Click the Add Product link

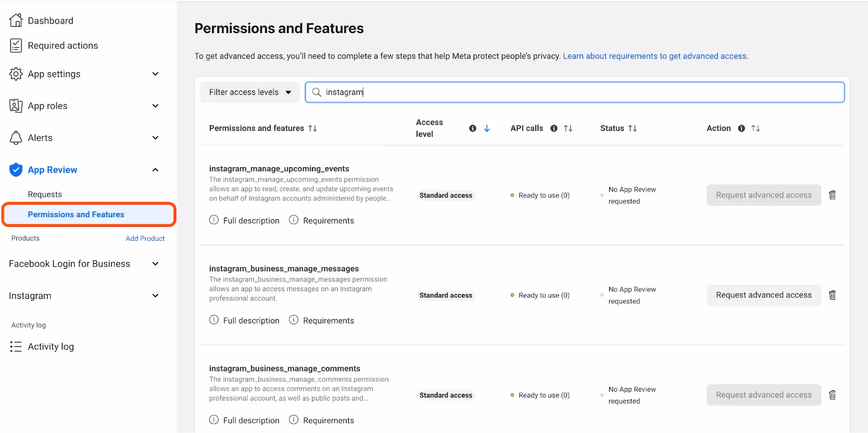(x=145, y=238)
